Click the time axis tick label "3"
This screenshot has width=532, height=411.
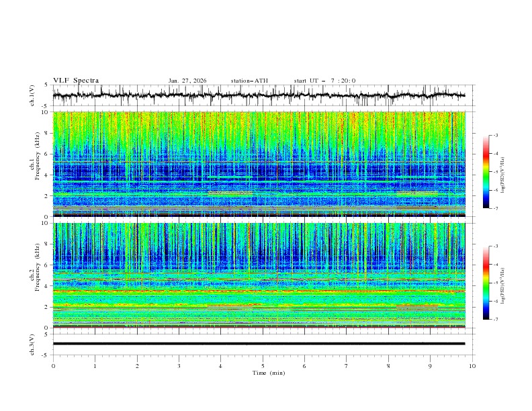pos(179,366)
